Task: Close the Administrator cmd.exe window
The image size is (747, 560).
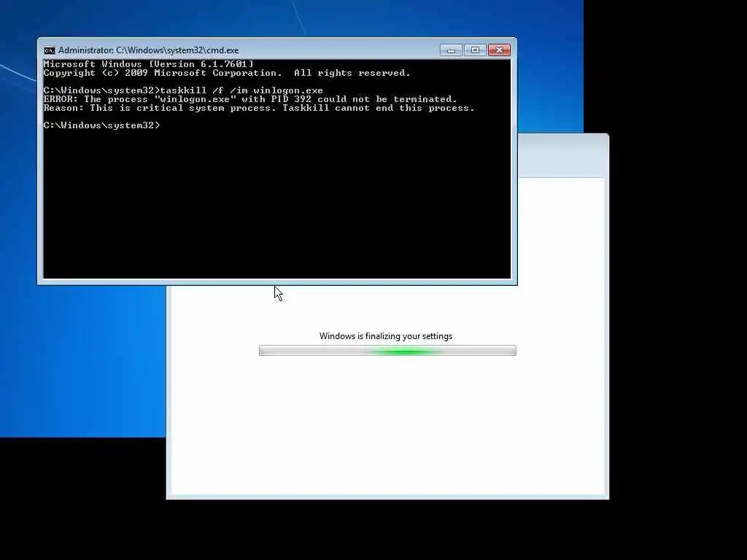Action: click(x=499, y=50)
